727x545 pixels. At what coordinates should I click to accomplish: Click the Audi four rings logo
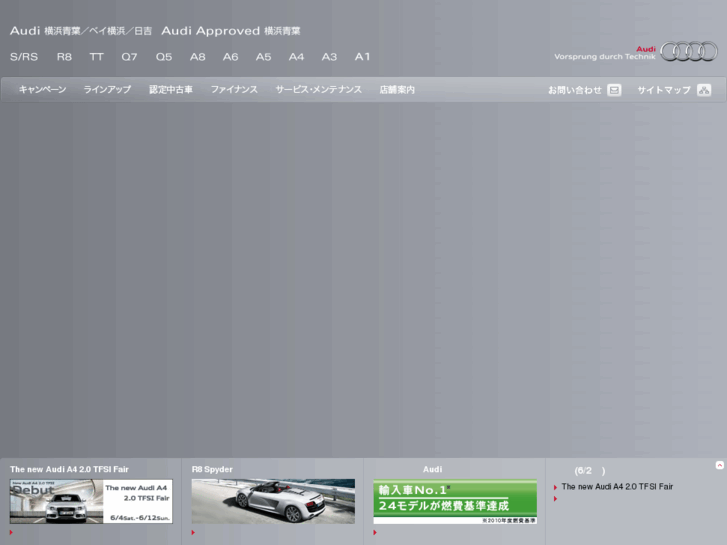pyautogui.click(x=689, y=51)
